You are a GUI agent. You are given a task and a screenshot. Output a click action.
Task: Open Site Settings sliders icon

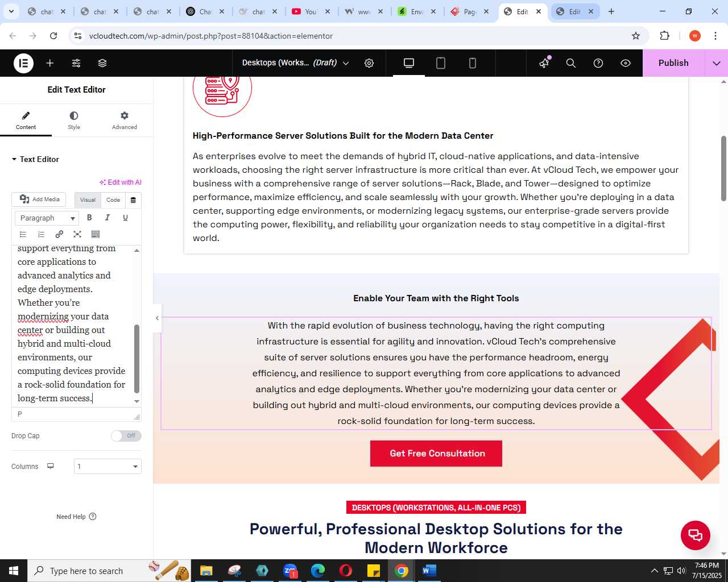click(76, 63)
